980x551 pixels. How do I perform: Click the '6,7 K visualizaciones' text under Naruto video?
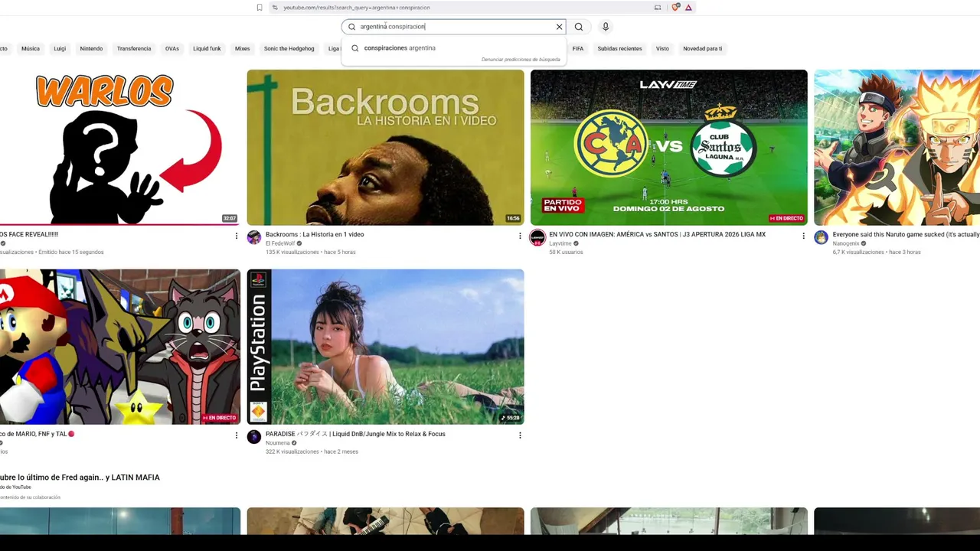point(858,252)
